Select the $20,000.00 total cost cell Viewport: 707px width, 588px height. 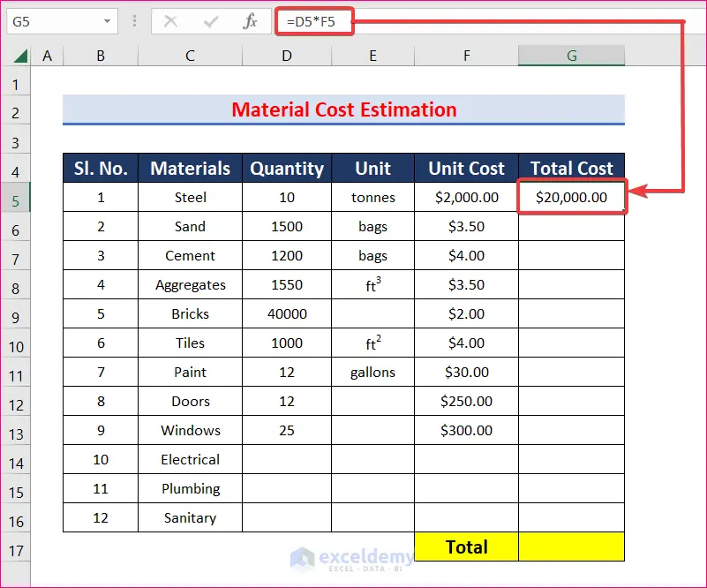tap(572, 197)
